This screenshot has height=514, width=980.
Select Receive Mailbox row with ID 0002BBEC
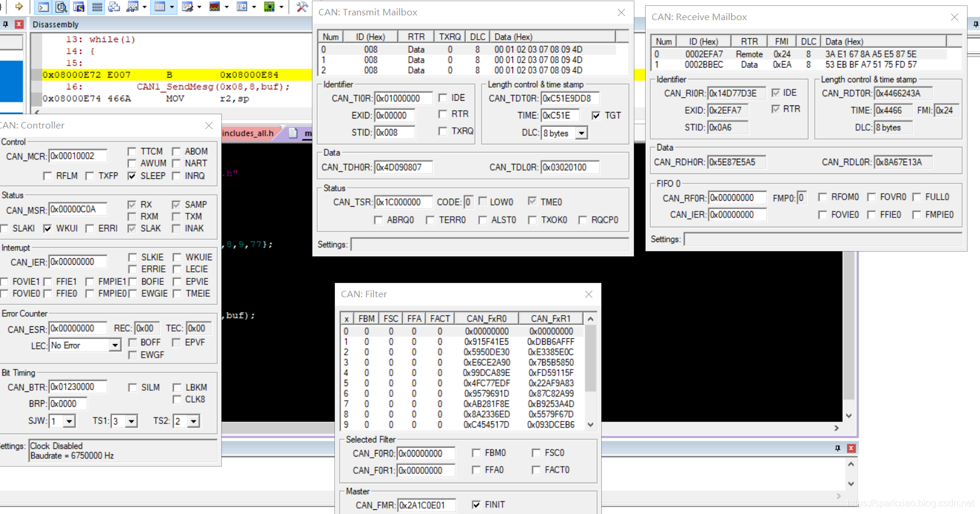click(799, 65)
